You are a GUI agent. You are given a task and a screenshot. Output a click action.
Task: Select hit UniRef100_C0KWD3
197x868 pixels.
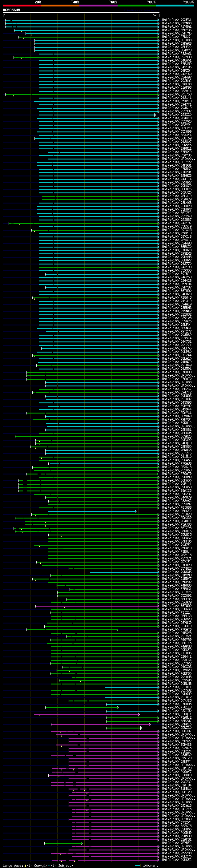coord(177,396)
